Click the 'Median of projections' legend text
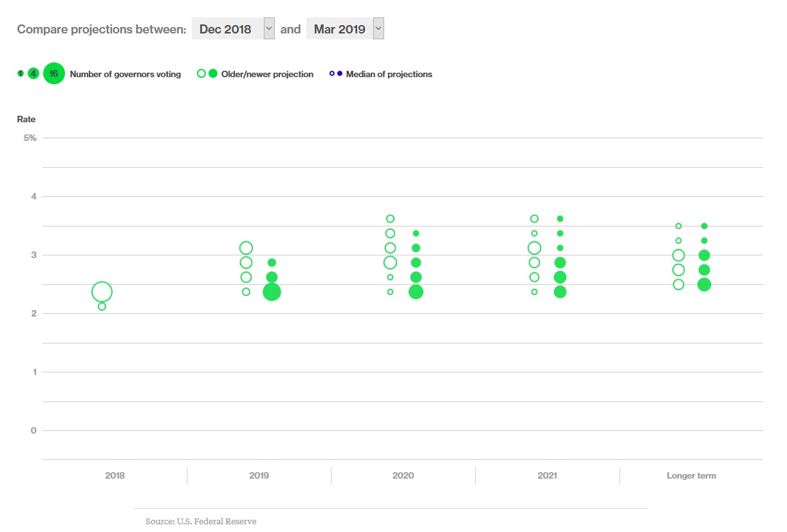Viewport: 787px width, 532px height. pyautogui.click(x=389, y=74)
